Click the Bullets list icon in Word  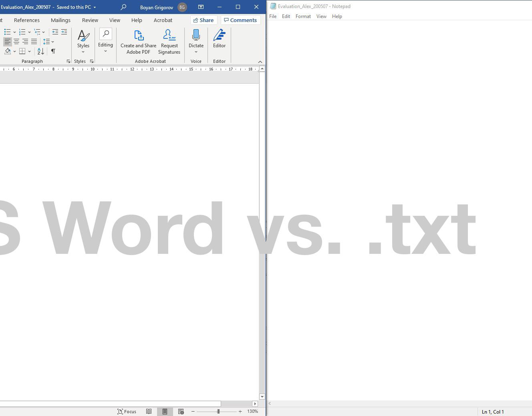point(7,32)
